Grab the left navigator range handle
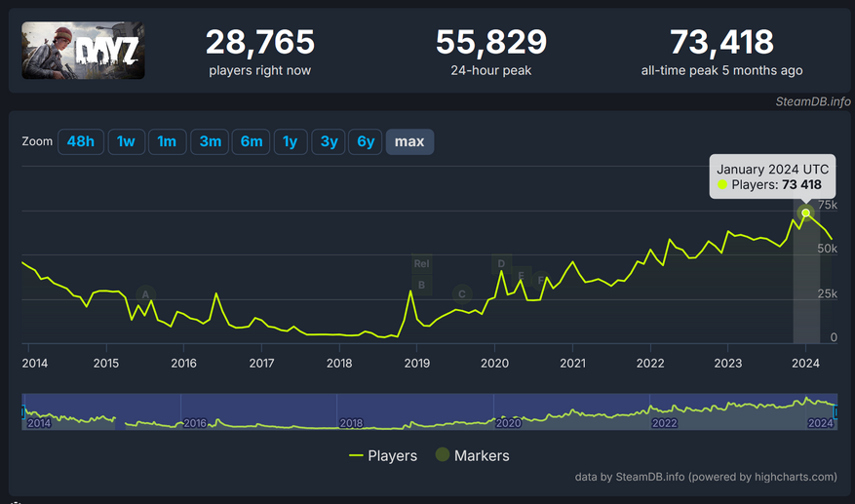855x504 pixels. pyautogui.click(x=23, y=411)
